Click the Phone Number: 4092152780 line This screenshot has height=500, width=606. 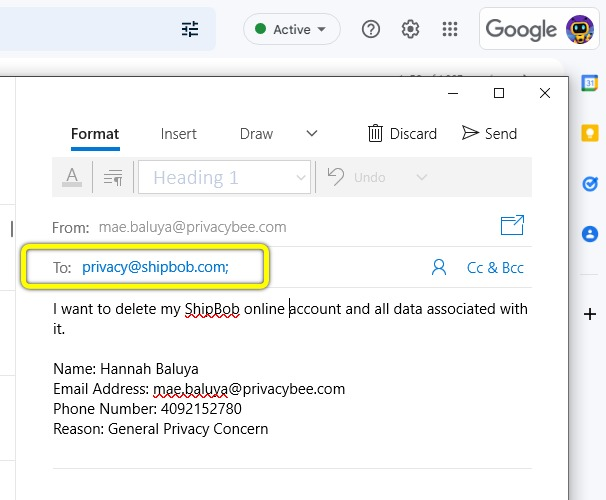147,409
